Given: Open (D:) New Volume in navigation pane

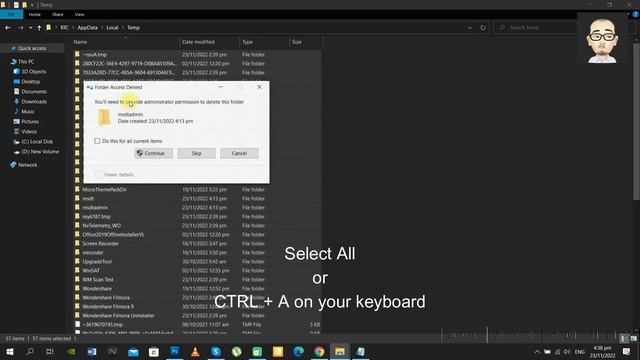Looking at the screenshot, I should pos(40,151).
